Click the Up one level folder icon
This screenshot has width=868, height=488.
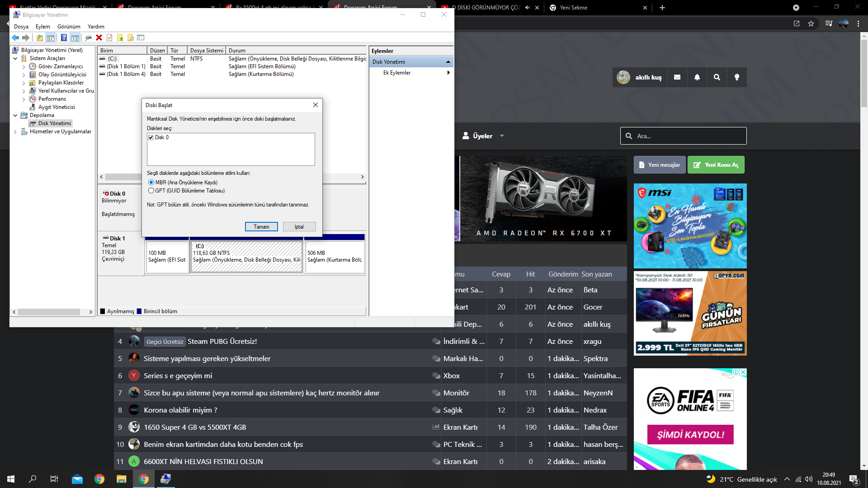point(40,38)
